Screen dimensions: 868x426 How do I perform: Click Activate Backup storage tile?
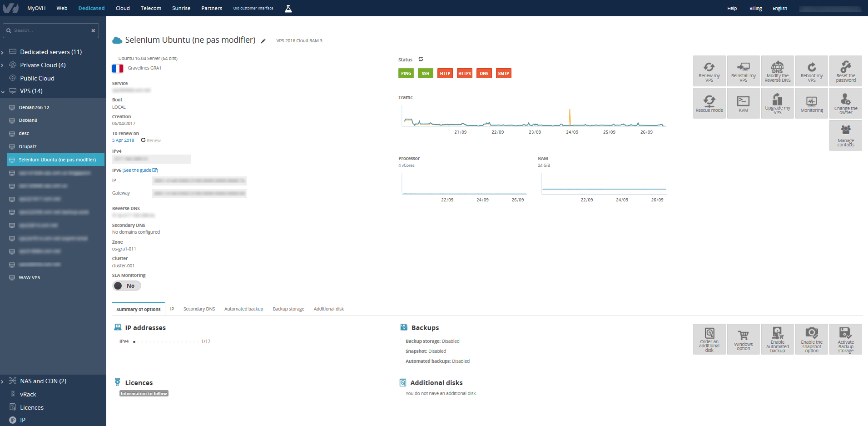[845, 339]
